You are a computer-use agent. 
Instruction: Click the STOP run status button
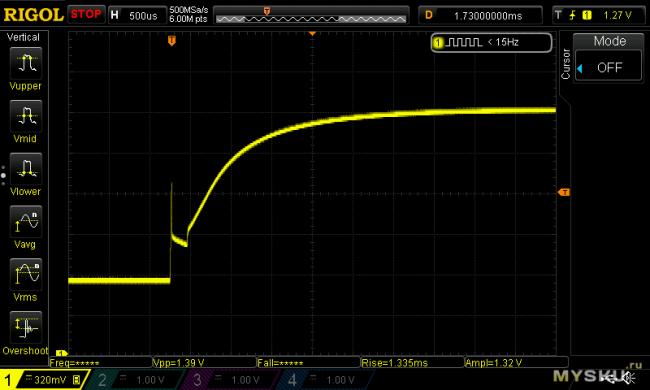[86, 15]
